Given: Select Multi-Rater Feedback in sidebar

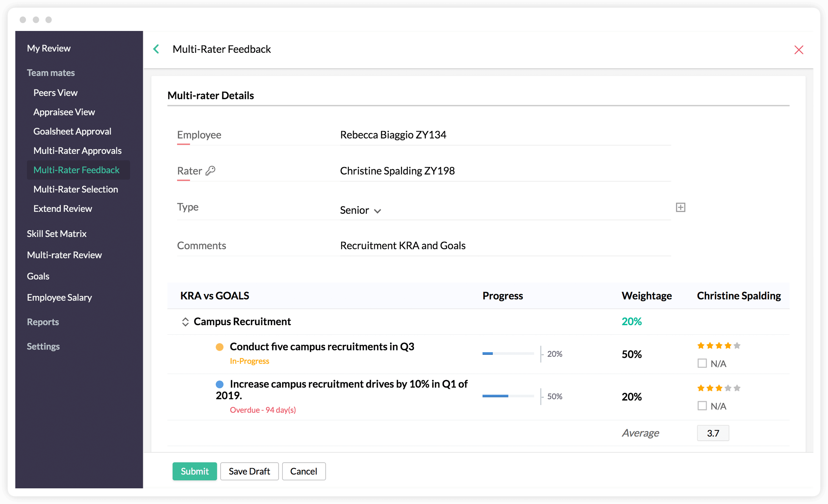Looking at the screenshot, I should pos(78,170).
